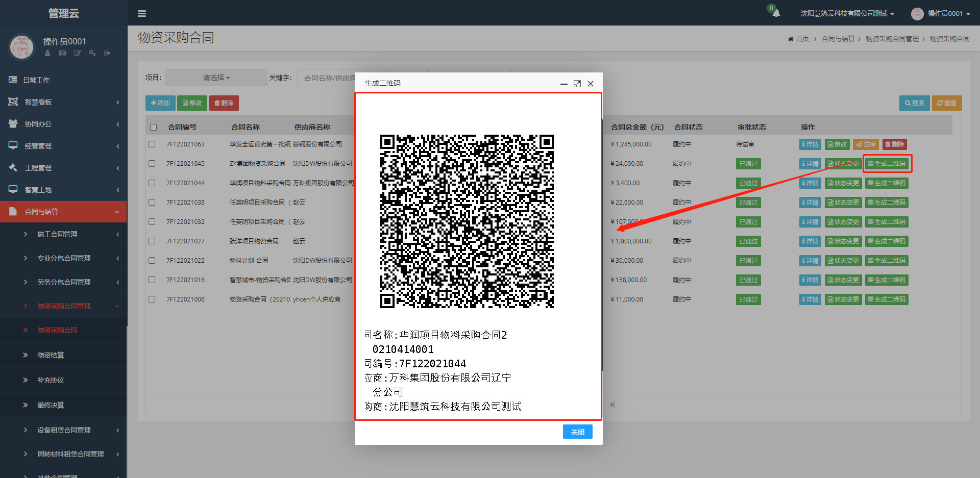Select 补充协议 menu item
This screenshot has width=980, height=478.
pyautogui.click(x=63, y=380)
